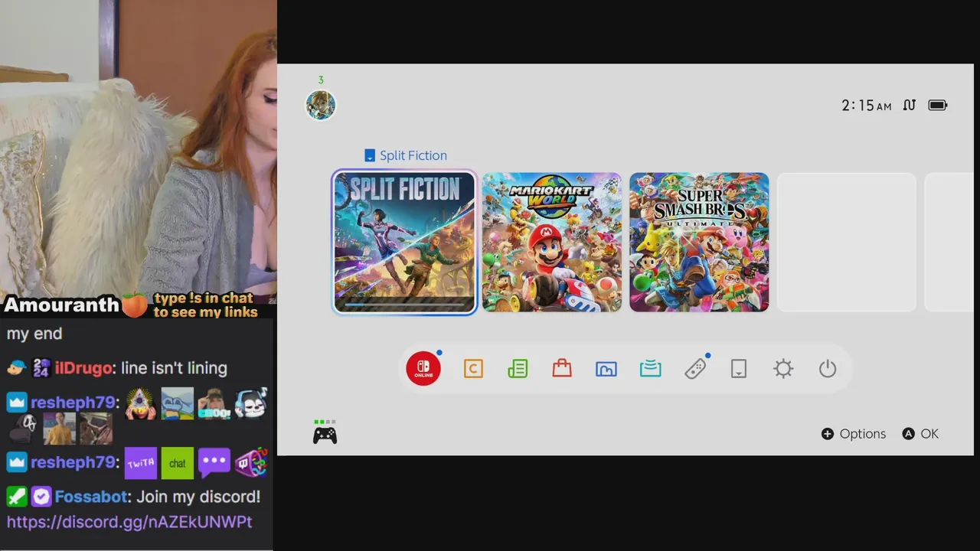Click the Split Fiction progress bar
980x551 pixels.
404,304
